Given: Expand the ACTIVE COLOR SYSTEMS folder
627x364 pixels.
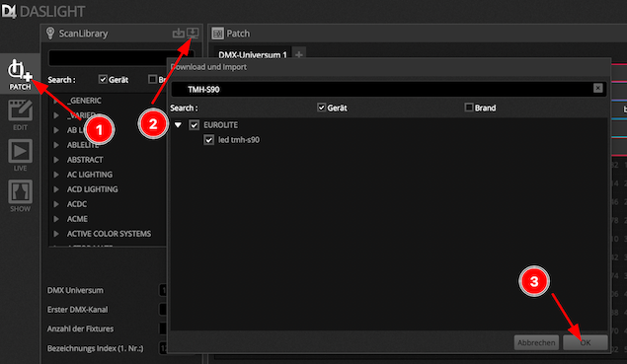Looking at the screenshot, I should point(56,234).
